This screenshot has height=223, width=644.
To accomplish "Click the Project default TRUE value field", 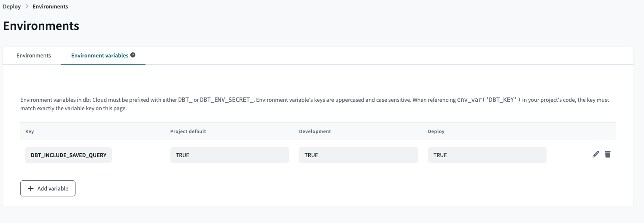I will click(229, 155).
